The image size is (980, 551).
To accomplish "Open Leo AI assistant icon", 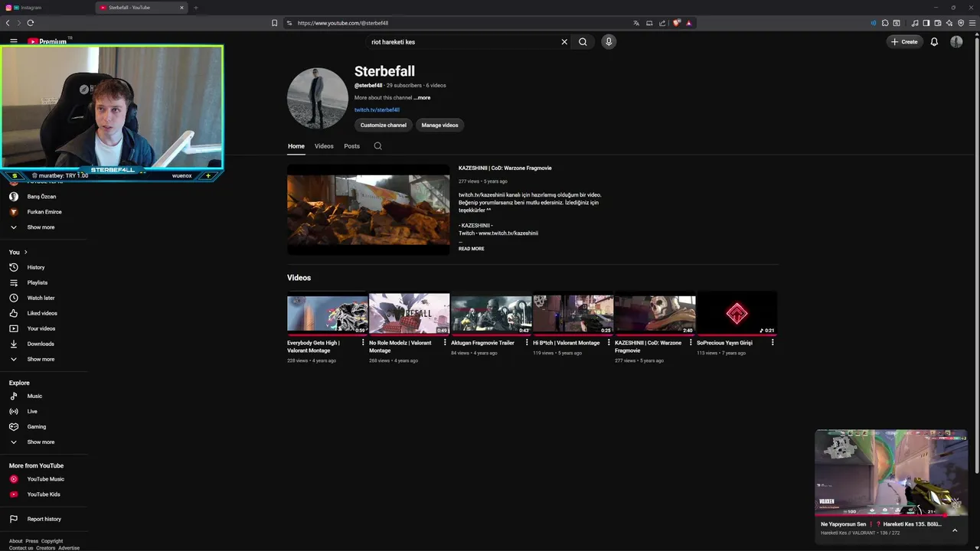I will [949, 23].
